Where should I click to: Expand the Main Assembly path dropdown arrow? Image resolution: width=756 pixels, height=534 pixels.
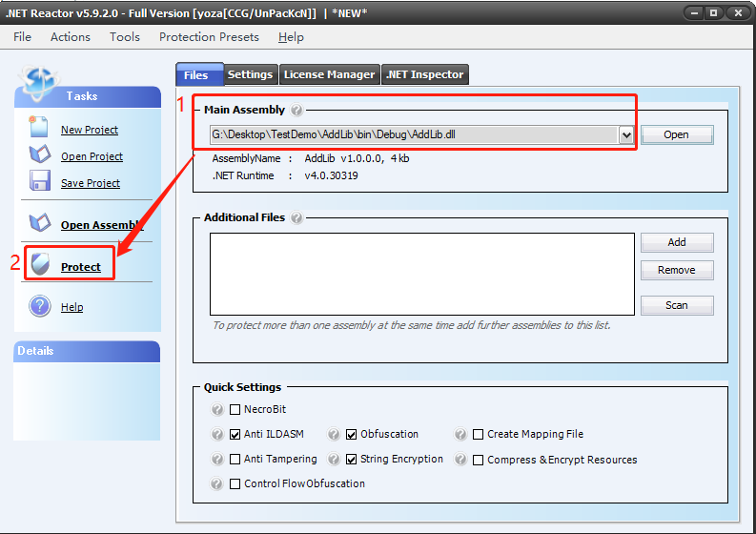[625, 135]
